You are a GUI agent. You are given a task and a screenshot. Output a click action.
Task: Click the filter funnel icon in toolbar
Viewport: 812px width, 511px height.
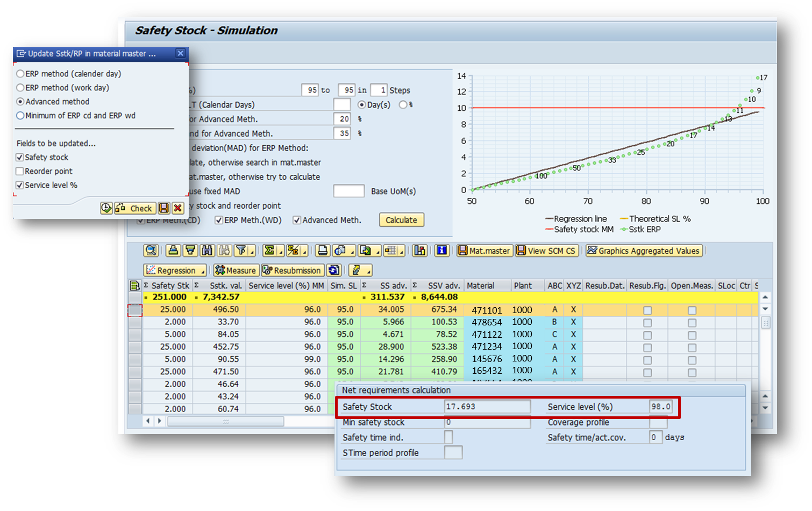pyautogui.click(x=240, y=250)
